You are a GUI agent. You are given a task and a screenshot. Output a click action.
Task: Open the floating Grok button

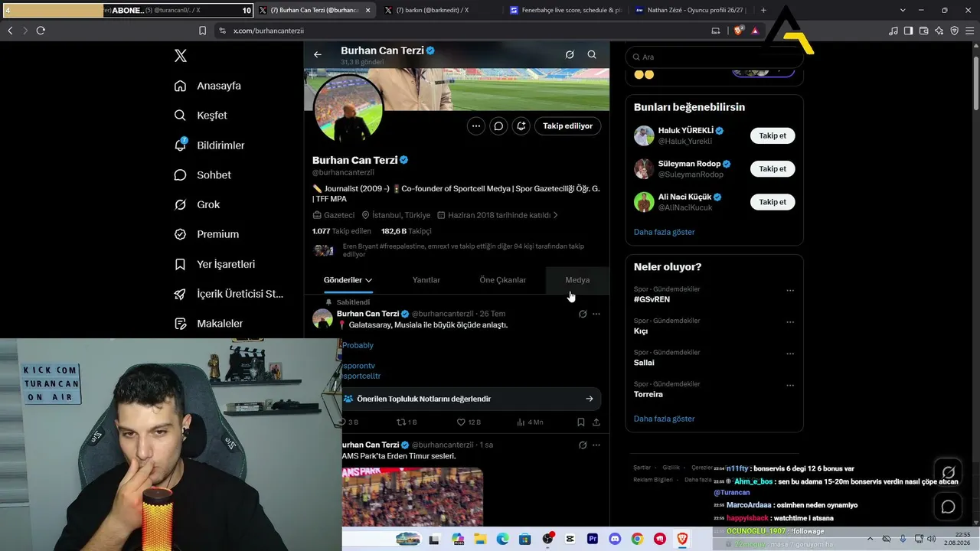coord(948,472)
